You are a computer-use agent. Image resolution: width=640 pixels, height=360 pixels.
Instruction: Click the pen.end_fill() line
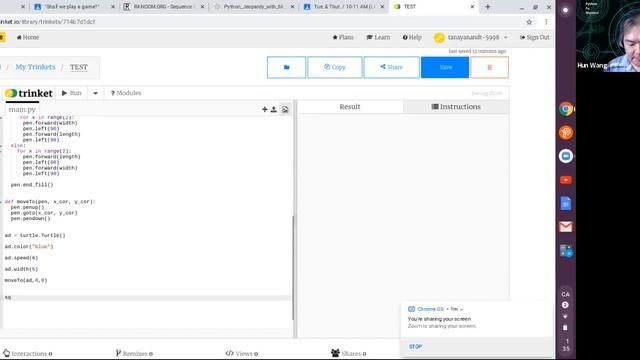click(x=32, y=185)
